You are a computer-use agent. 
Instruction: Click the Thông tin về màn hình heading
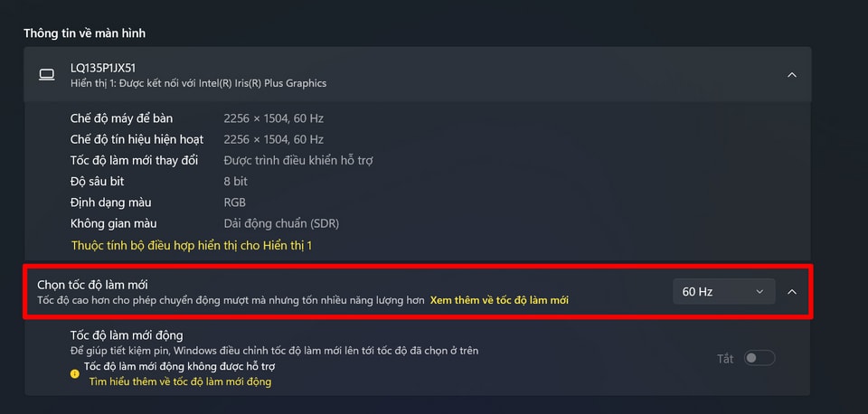[x=85, y=33]
